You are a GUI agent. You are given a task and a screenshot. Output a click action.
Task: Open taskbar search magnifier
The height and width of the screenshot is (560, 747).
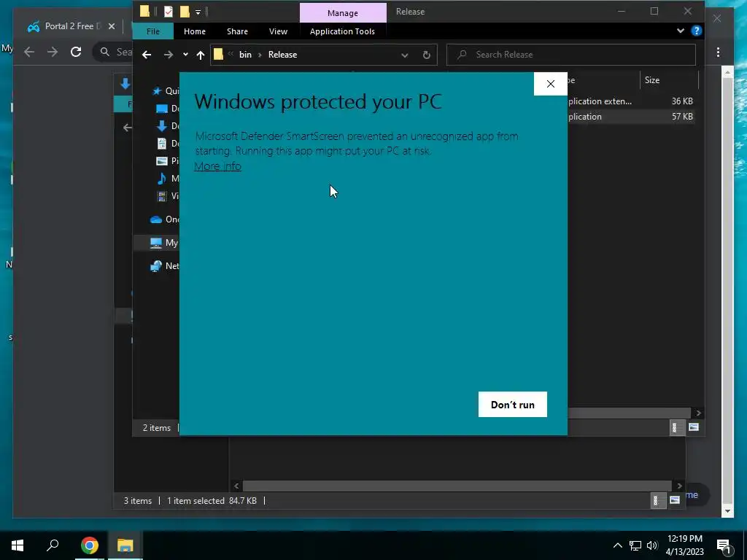click(53, 545)
